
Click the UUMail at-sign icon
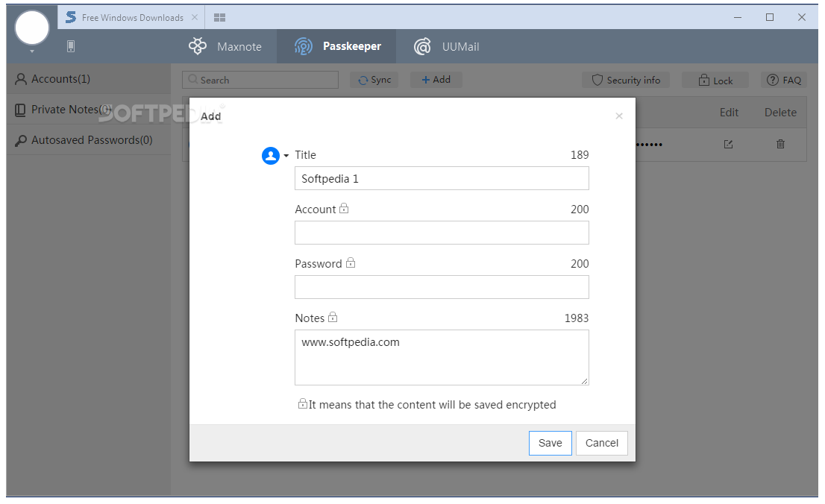tap(422, 46)
